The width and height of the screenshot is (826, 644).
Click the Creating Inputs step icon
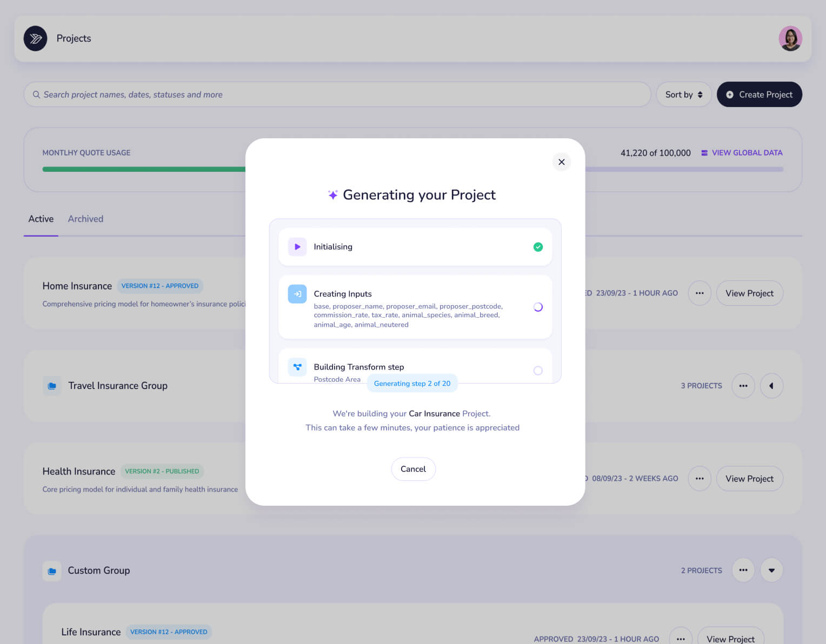pyautogui.click(x=297, y=294)
